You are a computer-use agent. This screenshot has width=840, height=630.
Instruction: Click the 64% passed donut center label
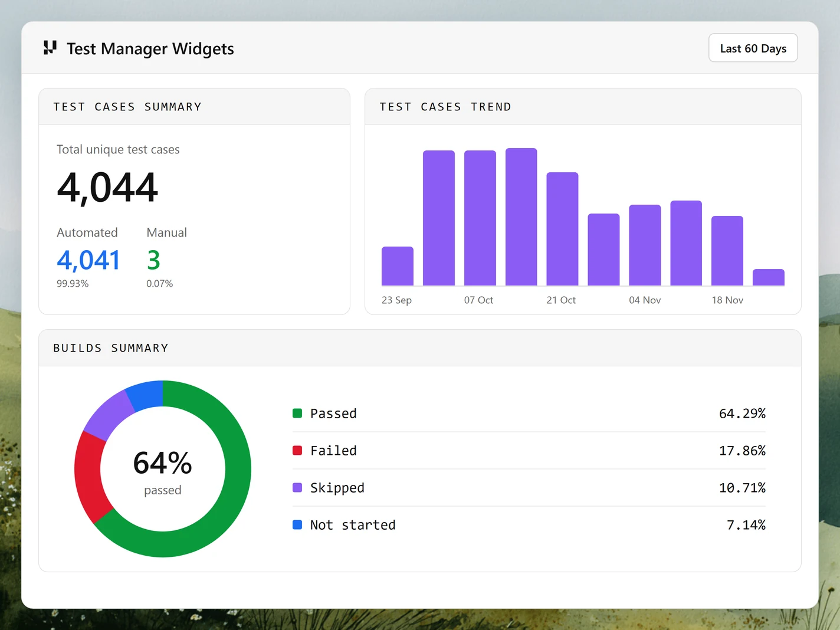[x=163, y=472]
